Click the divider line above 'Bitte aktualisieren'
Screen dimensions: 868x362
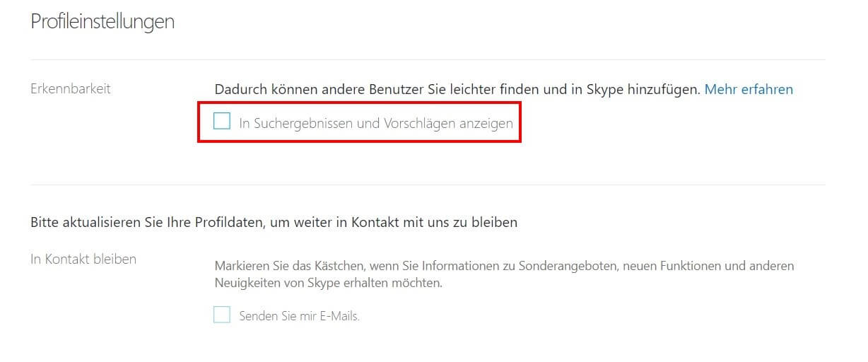coord(428,185)
